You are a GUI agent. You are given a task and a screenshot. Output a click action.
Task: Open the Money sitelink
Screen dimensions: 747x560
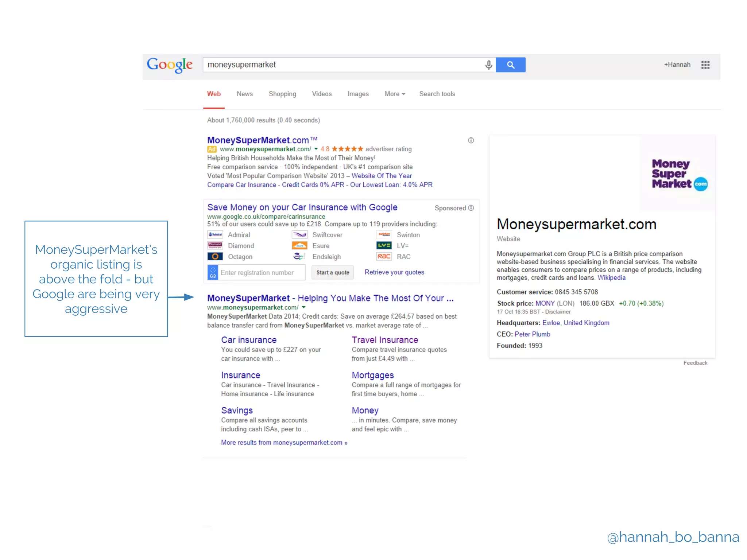pos(365,411)
